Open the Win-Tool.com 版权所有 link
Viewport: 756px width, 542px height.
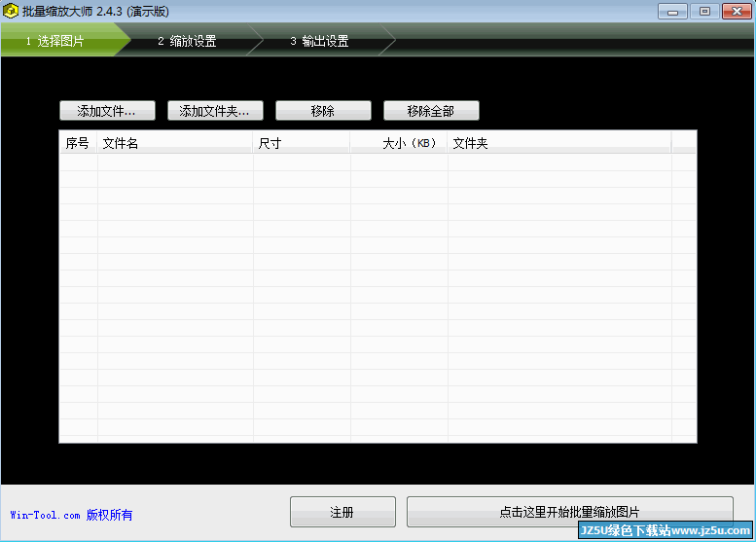click(71, 515)
